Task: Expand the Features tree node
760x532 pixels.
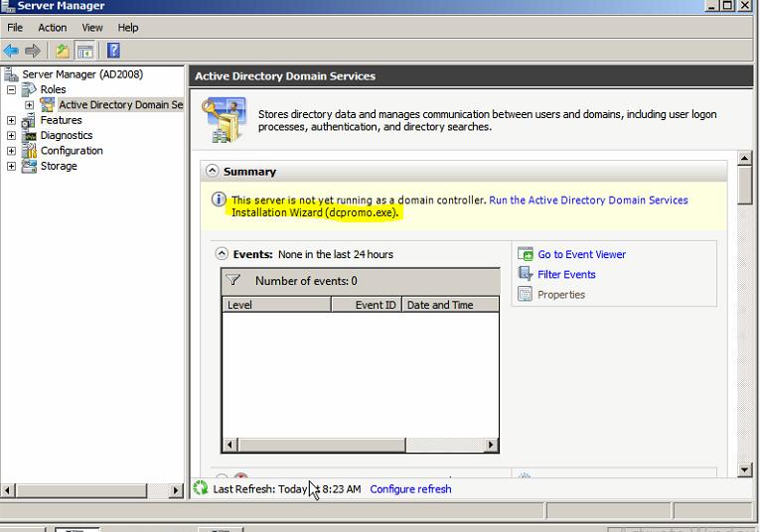Action: click(11, 120)
